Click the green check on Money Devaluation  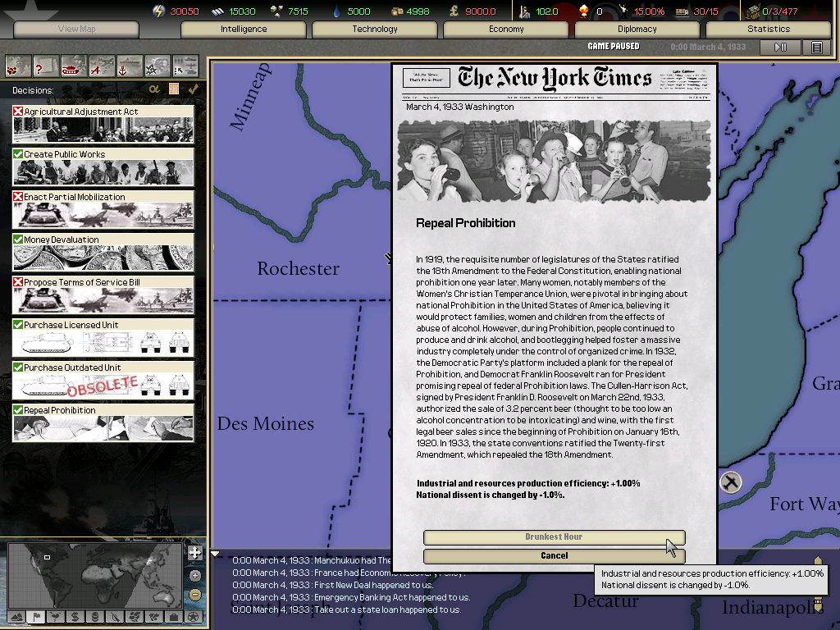(x=18, y=240)
